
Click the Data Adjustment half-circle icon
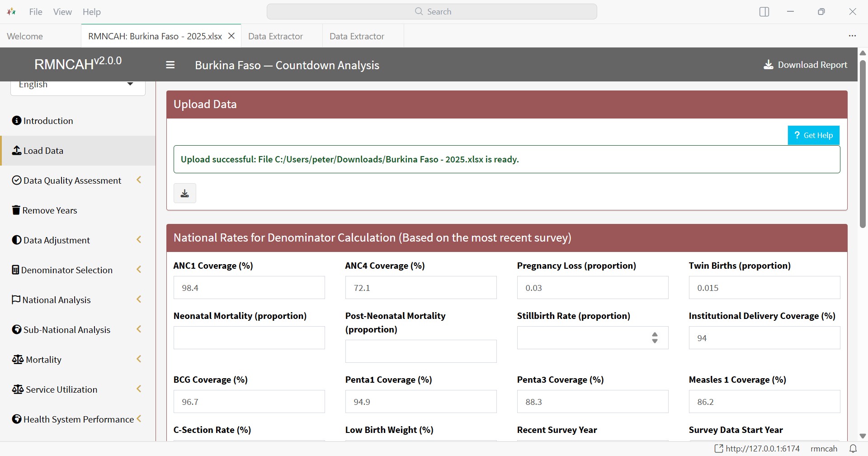point(17,240)
